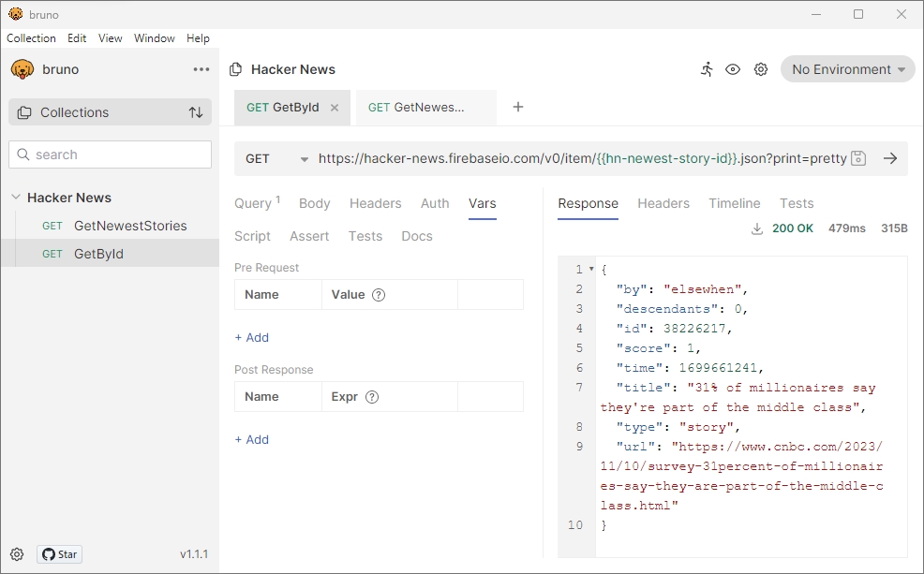Open the request Headers tab
Viewport: 924px width, 574px height.
[376, 203]
